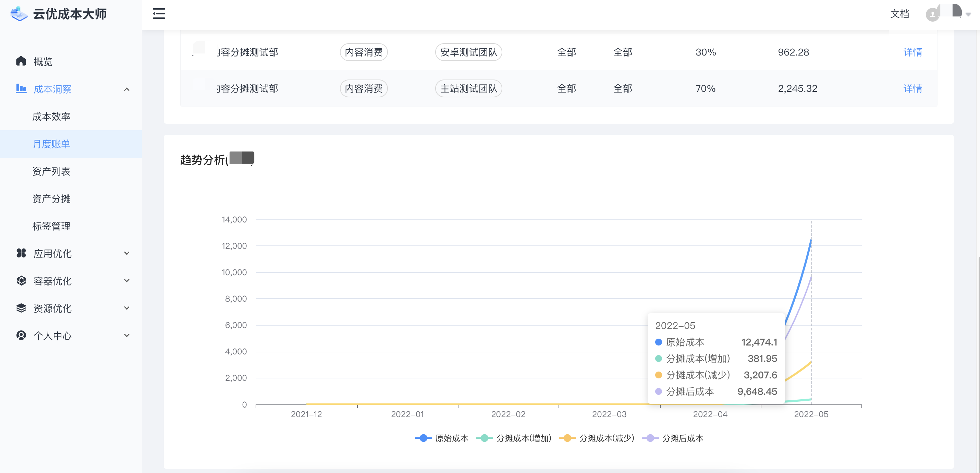This screenshot has height=473, width=980.
Task: Click the 安卓测试团队 tag
Action: point(468,52)
